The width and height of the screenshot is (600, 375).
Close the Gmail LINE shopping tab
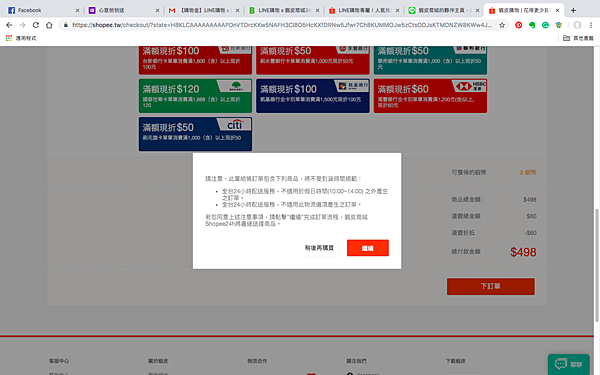click(237, 10)
